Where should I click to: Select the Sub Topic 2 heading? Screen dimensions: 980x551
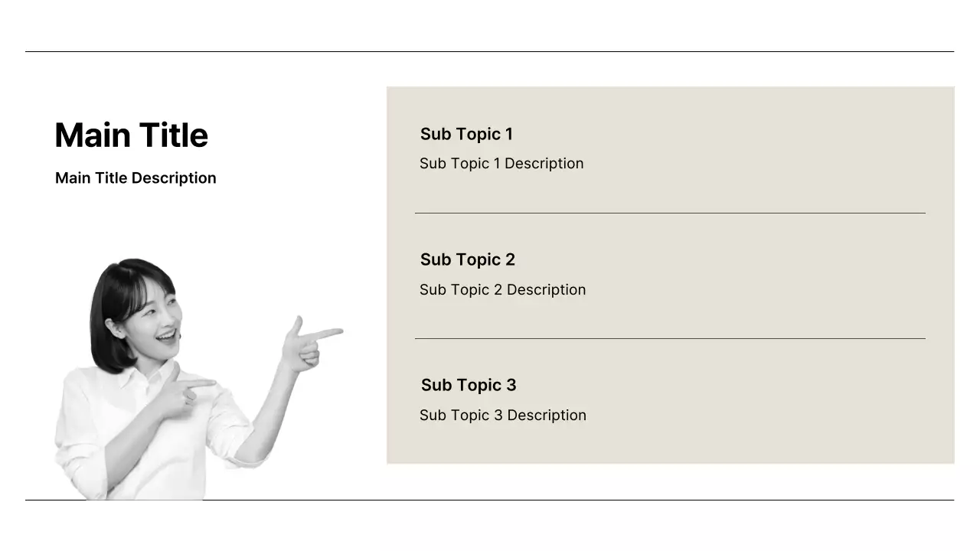point(468,259)
